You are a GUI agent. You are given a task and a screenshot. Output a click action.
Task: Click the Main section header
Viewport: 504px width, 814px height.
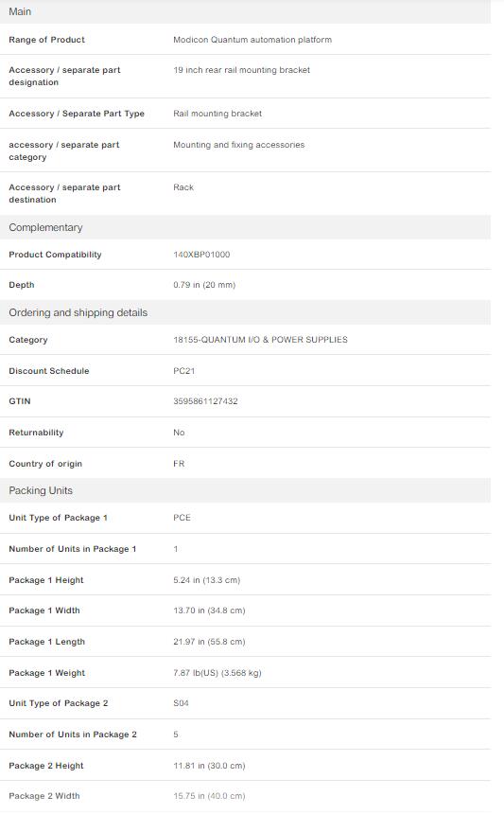pos(245,11)
